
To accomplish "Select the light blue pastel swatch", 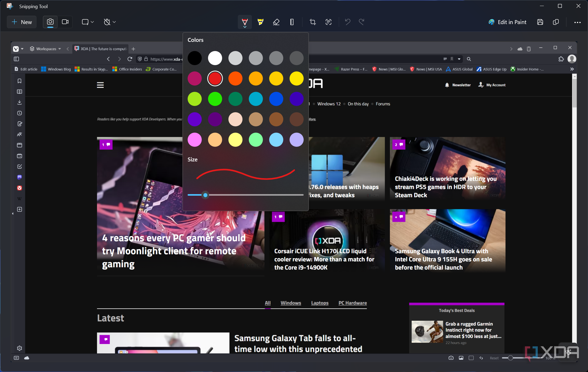I will pos(276,140).
